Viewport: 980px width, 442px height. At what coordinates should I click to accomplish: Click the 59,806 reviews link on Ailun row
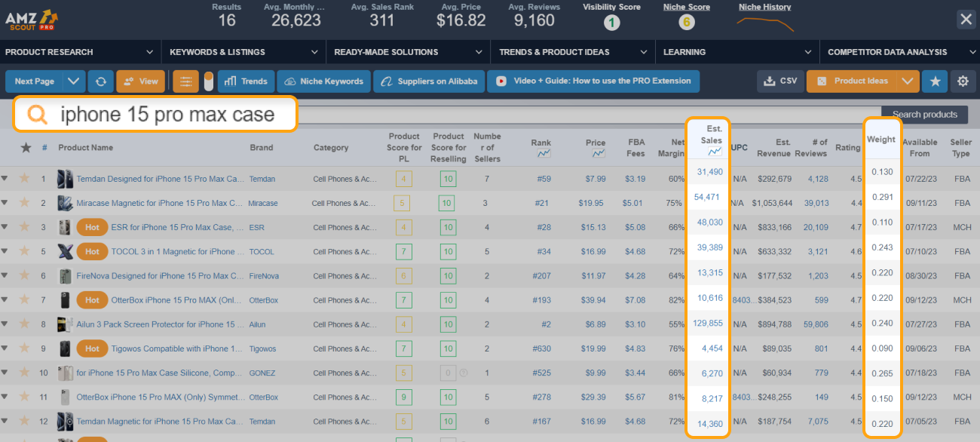815,324
